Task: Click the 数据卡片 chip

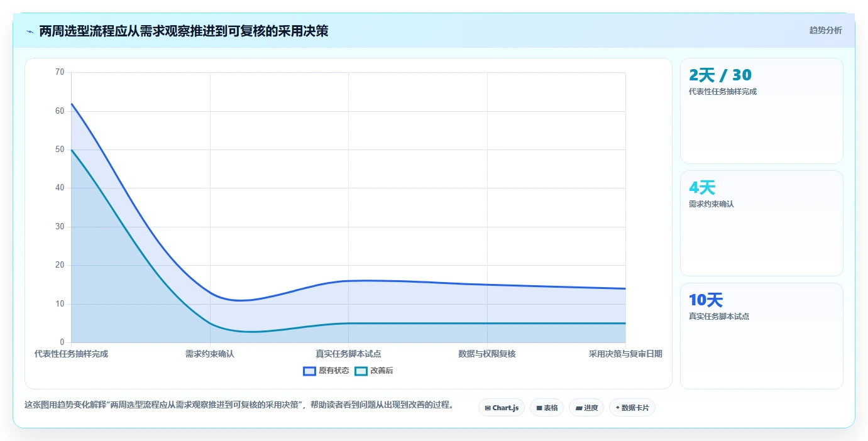Action: [x=632, y=408]
